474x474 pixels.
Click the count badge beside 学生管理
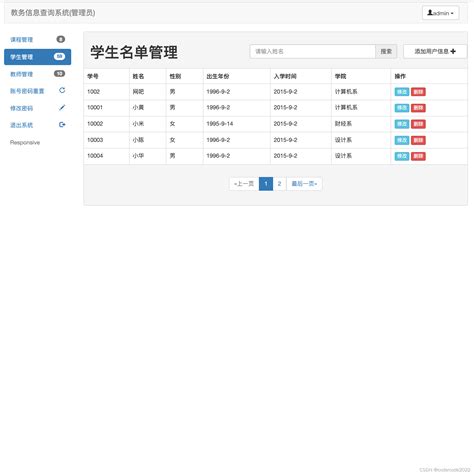click(59, 56)
